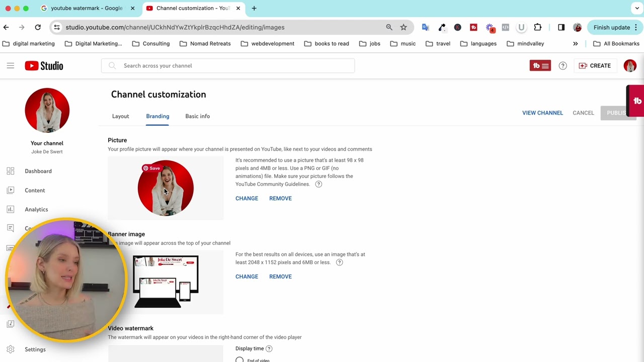This screenshot has width=644, height=362.
Task: Click REMOVE for banner image
Action: [280, 277]
